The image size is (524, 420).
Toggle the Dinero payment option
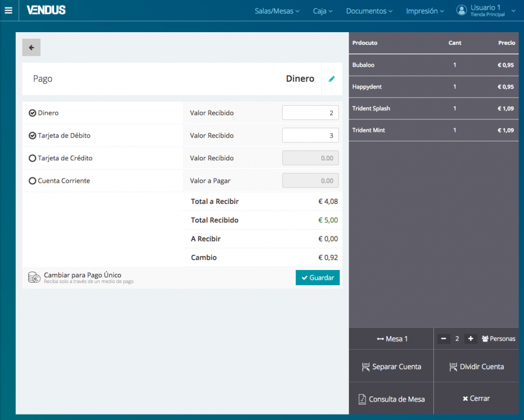point(32,113)
